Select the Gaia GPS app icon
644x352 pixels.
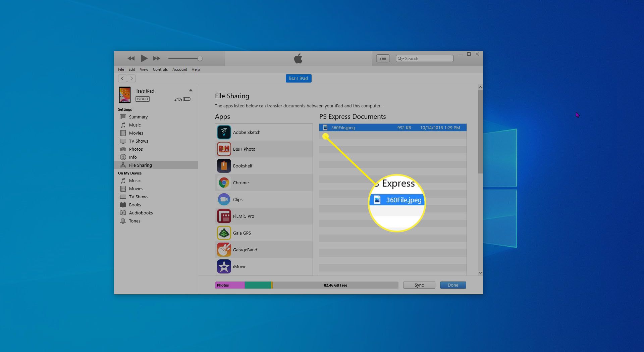(224, 233)
